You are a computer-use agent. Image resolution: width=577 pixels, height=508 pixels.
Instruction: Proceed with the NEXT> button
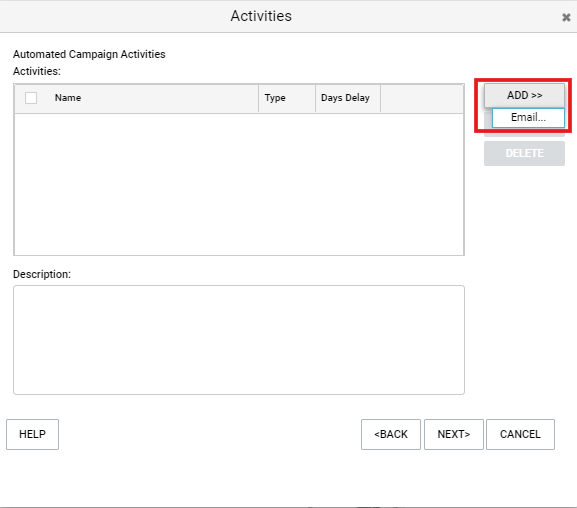pyautogui.click(x=454, y=434)
